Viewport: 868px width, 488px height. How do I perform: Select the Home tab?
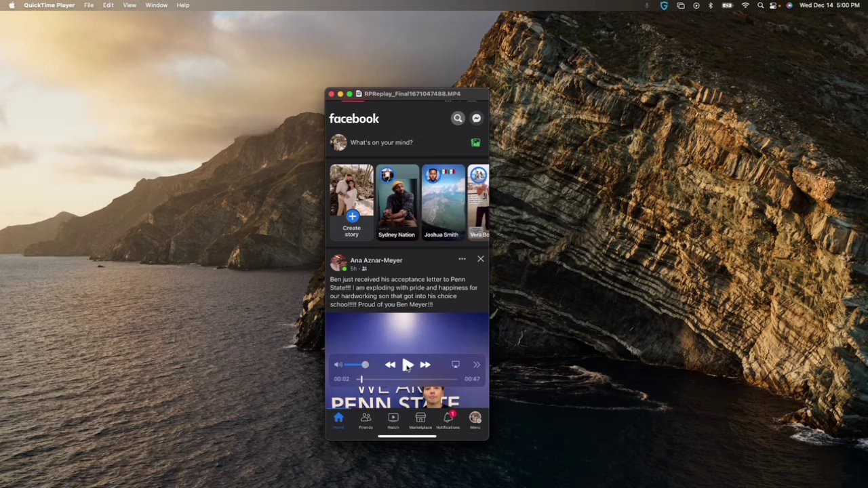[x=338, y=420]
